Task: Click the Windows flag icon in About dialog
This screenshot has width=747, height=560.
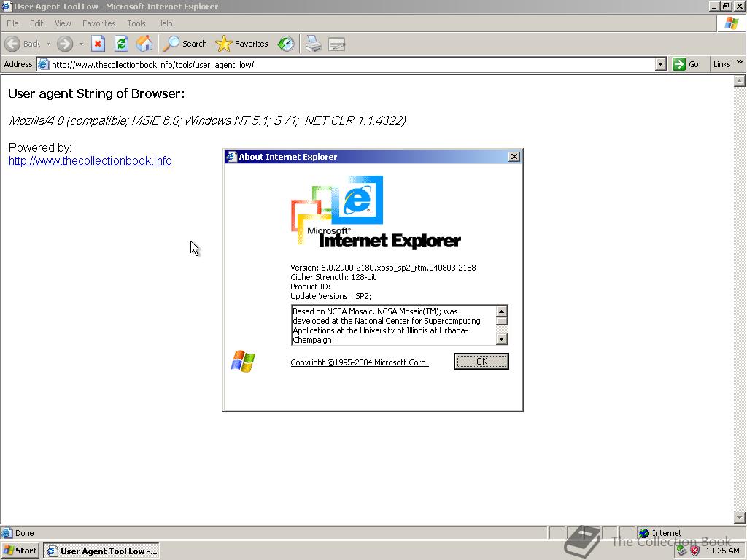Action: click(x=243, y=361)
